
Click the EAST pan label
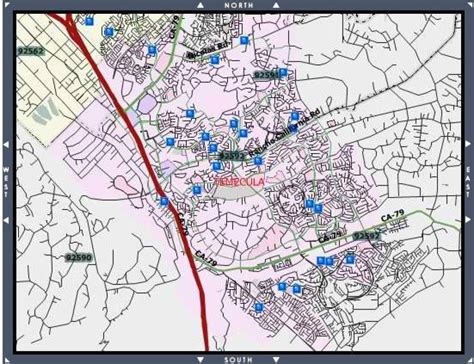[x=468, y=182]
